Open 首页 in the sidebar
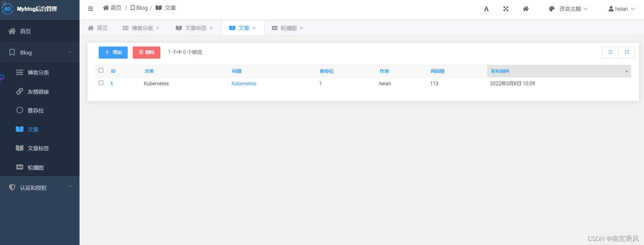 (40, 31)
